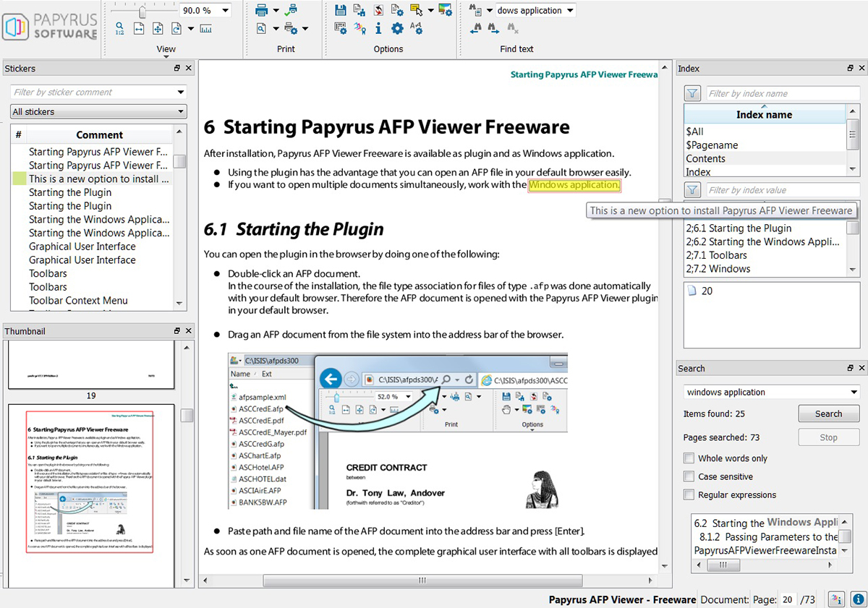Click the Index name column header
This screenshot has width=868, height=608.
tap(764, 114)
